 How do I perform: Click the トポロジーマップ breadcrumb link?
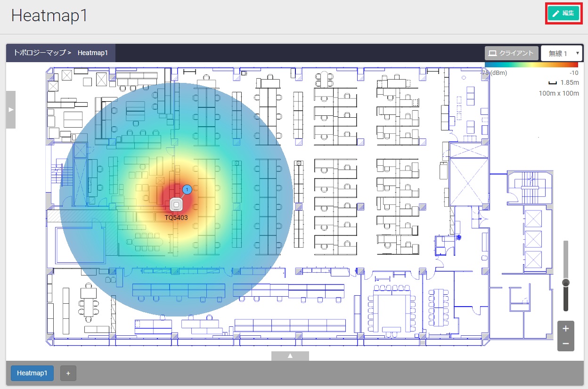[x=40, y=53]
